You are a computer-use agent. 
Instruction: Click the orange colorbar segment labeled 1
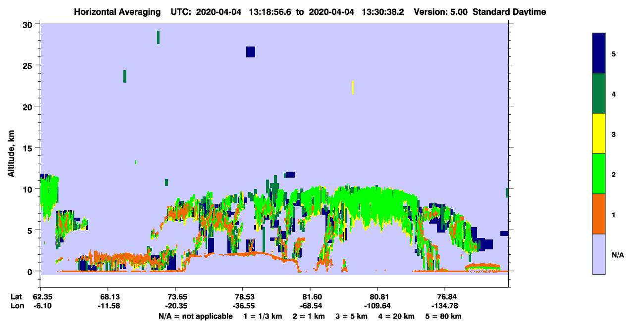[x=599, y=214]
